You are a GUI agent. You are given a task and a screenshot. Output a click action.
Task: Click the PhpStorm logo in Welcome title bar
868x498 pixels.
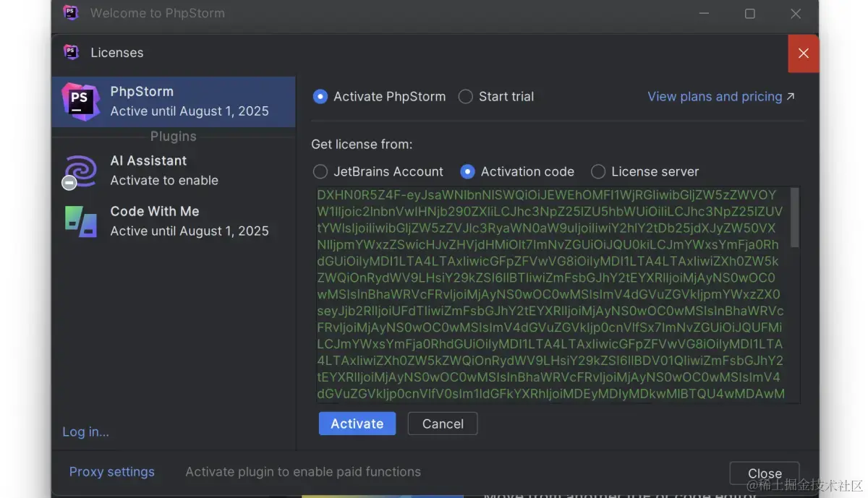pyautogui.click(x=70, y=12)
